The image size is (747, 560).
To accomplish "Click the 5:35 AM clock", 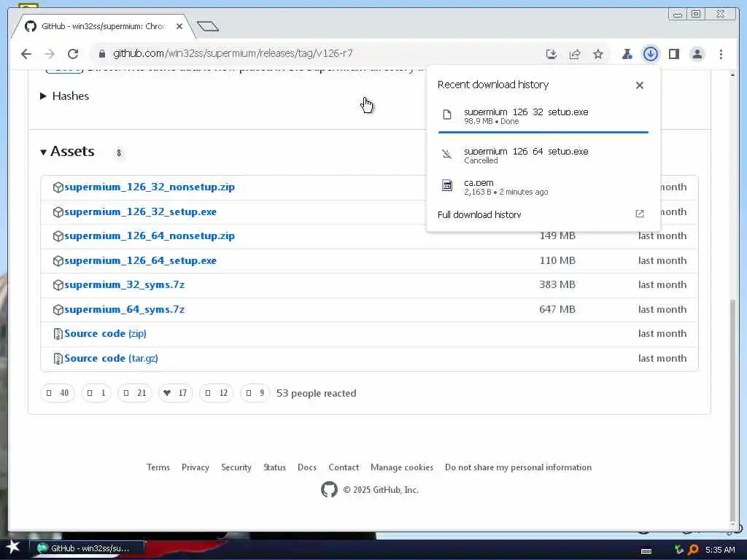I will click(720, 550).
